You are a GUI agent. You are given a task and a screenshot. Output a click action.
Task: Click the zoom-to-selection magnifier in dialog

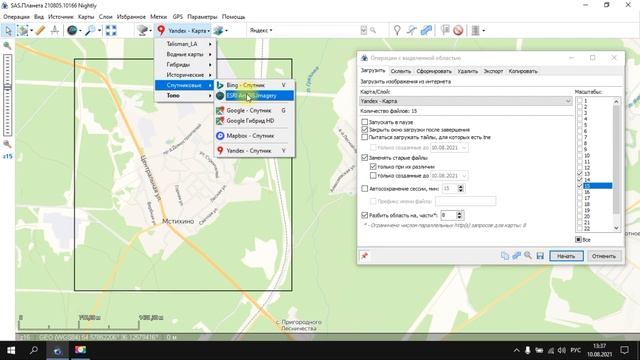[528, 256]
